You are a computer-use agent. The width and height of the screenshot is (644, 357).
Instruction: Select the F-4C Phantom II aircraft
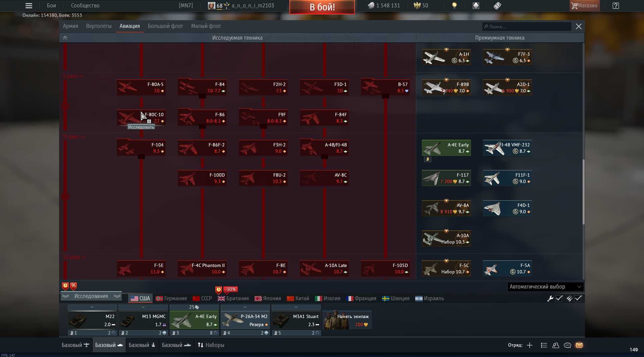tap(202, 269)
